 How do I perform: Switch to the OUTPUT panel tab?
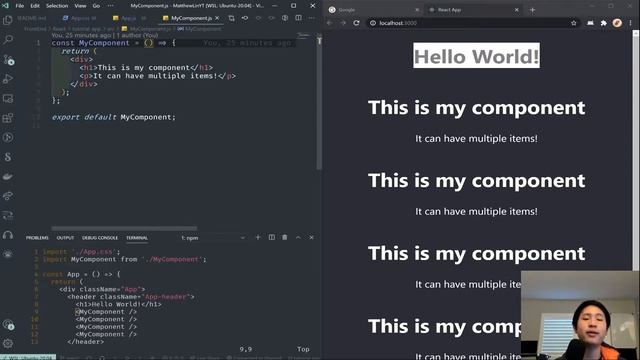[x=65, y=238]
